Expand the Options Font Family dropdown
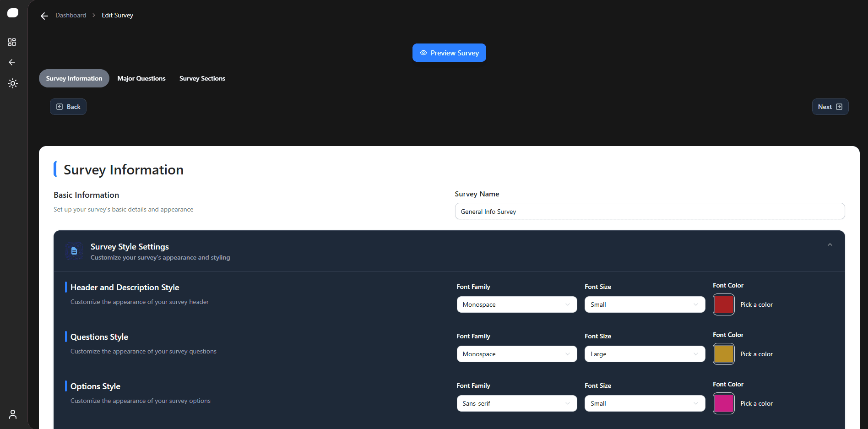Viewport: 868px width, 429px height. tap(516, 403)
